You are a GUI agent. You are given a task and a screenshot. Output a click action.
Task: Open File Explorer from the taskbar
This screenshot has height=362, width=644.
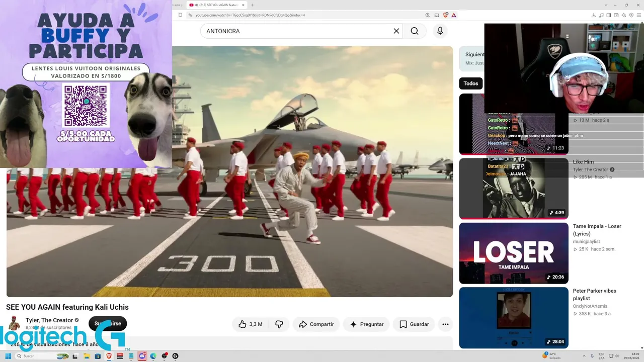point(87,356)
